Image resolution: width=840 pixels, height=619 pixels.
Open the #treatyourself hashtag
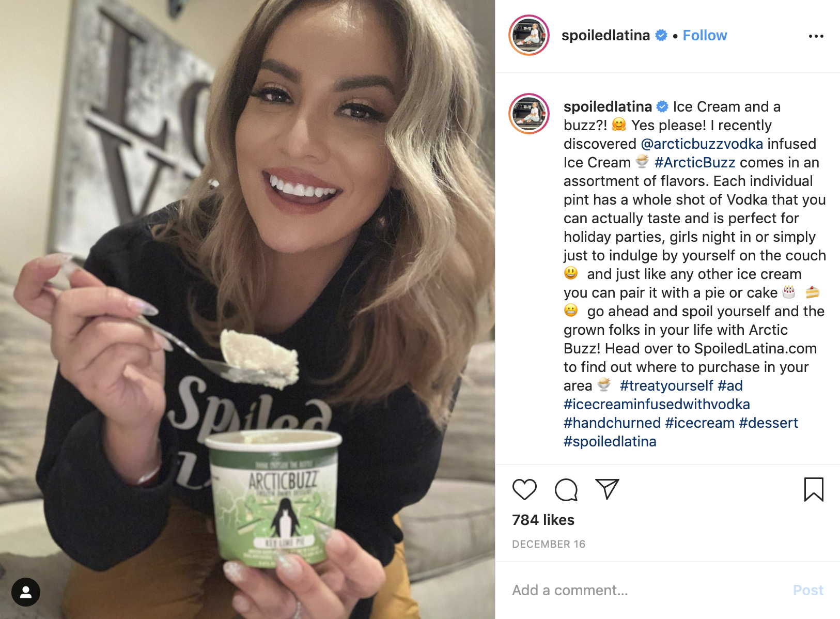click(x=666, y=385)
